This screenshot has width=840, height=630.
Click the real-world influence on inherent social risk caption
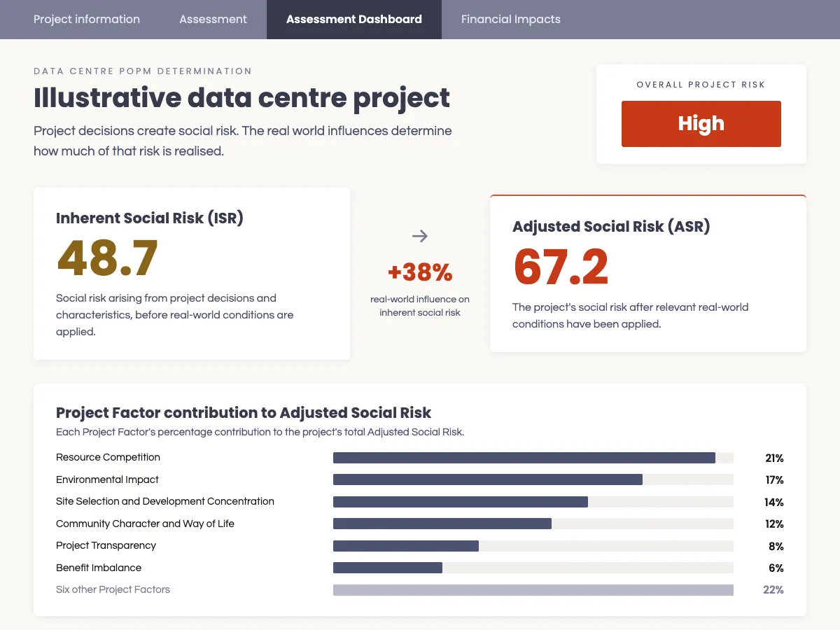tap(420, 306)
